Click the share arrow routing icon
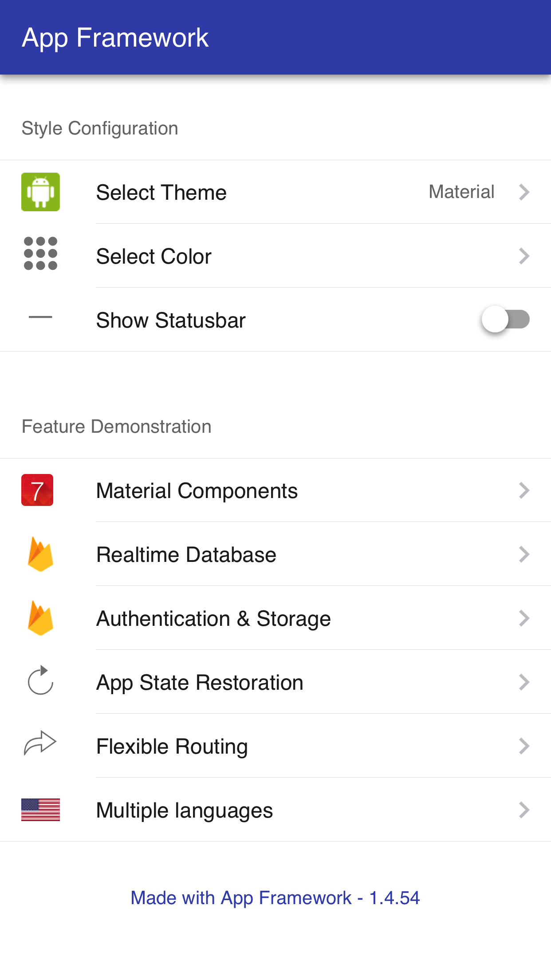Image resolution: width=551 pixels, height=980 pixels. [x=40, y=743]
